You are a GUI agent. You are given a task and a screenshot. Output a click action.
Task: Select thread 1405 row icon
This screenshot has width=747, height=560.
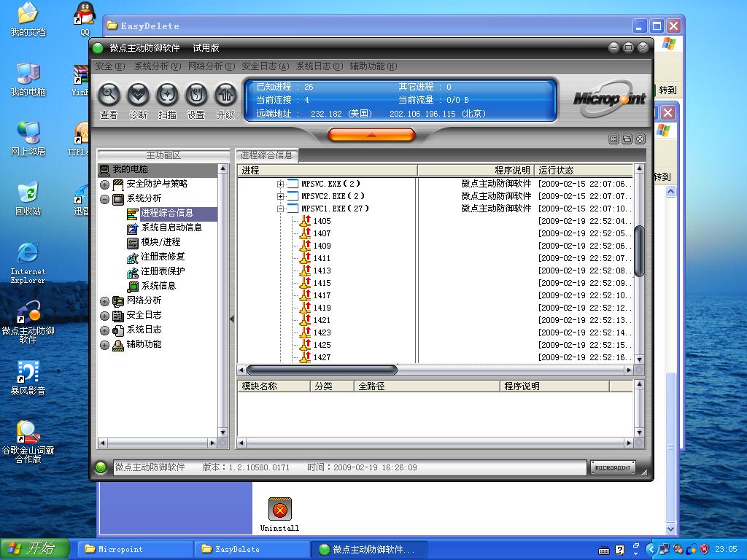click(x=306, y=221)
